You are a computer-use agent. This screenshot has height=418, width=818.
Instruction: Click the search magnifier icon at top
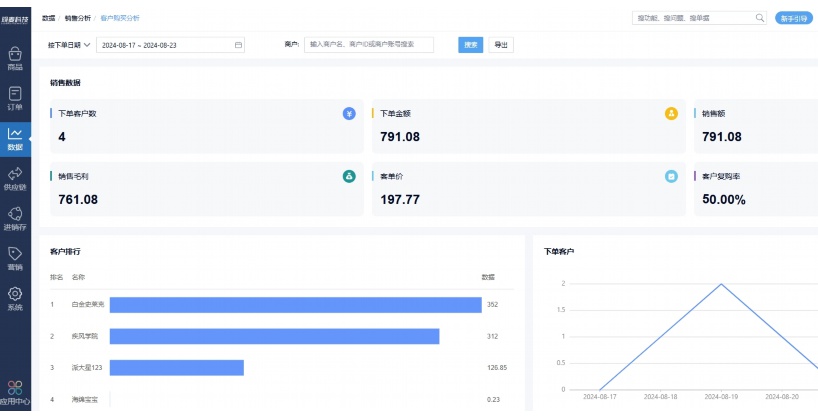[x=759, y=18]
